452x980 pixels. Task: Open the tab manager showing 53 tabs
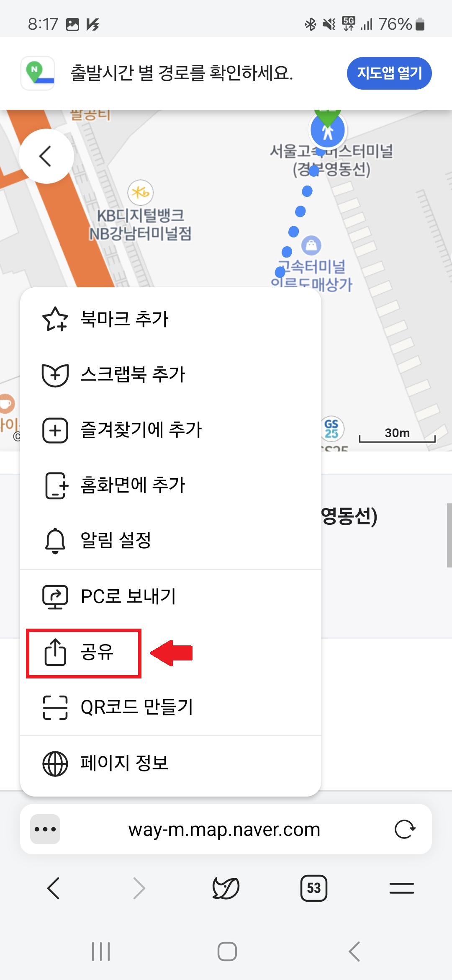point(314,888)
